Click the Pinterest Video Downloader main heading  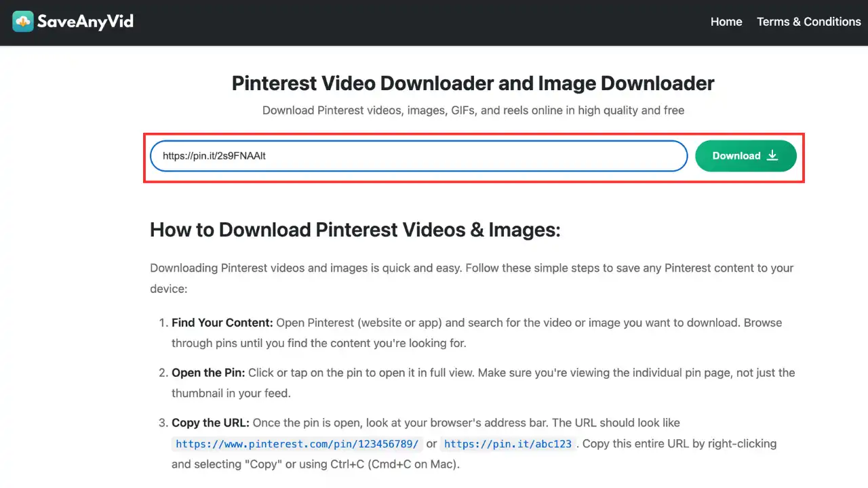tap(473, 83)
